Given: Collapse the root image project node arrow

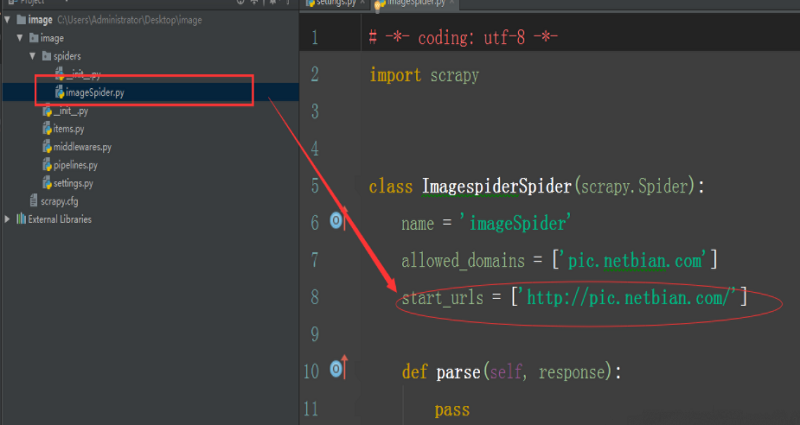Looking at the screenshot, I should point(7,20).
